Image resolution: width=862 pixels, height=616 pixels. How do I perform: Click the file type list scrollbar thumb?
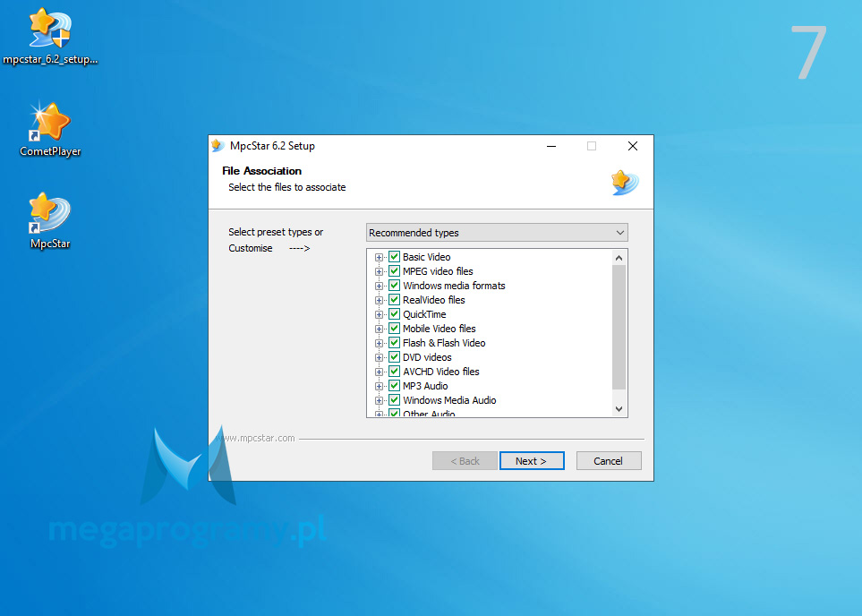coord(619,328)
